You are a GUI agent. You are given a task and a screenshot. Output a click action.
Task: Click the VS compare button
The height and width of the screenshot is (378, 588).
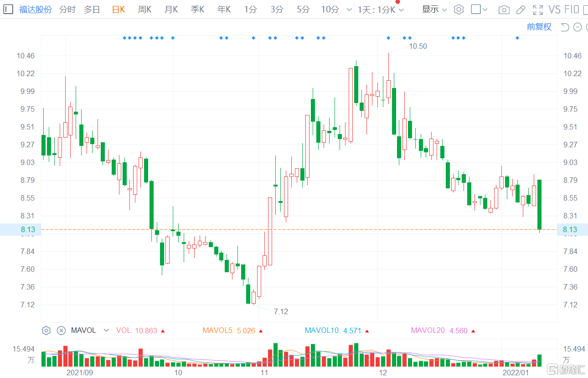pyautogui.click(x=555, y=10)
